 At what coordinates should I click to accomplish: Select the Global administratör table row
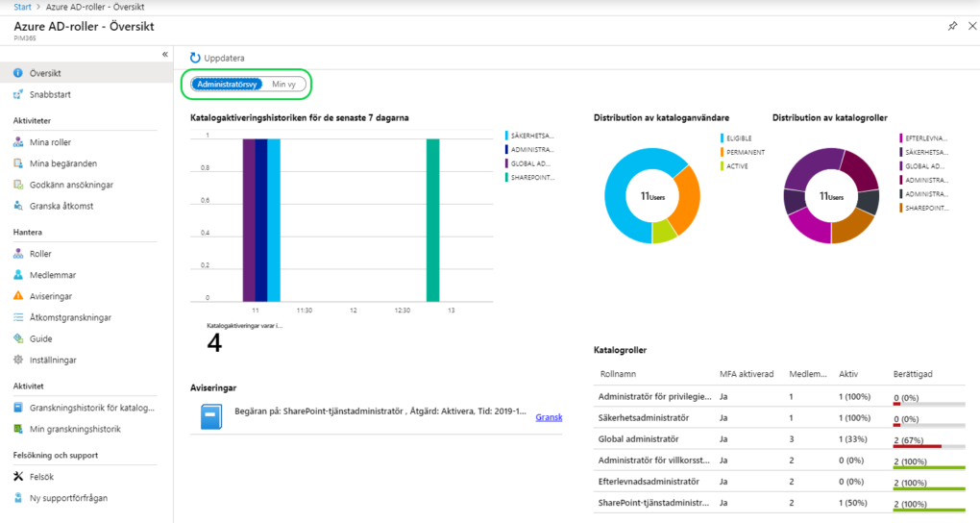(779, 439)
